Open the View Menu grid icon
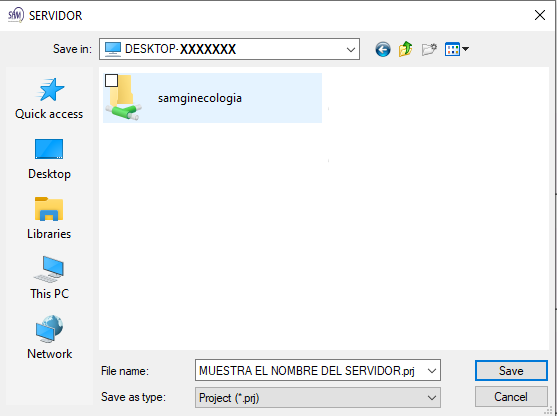Image resolution: width=557 pixels, height=416 pixels. pyautogui.click(x=452, y=49)
